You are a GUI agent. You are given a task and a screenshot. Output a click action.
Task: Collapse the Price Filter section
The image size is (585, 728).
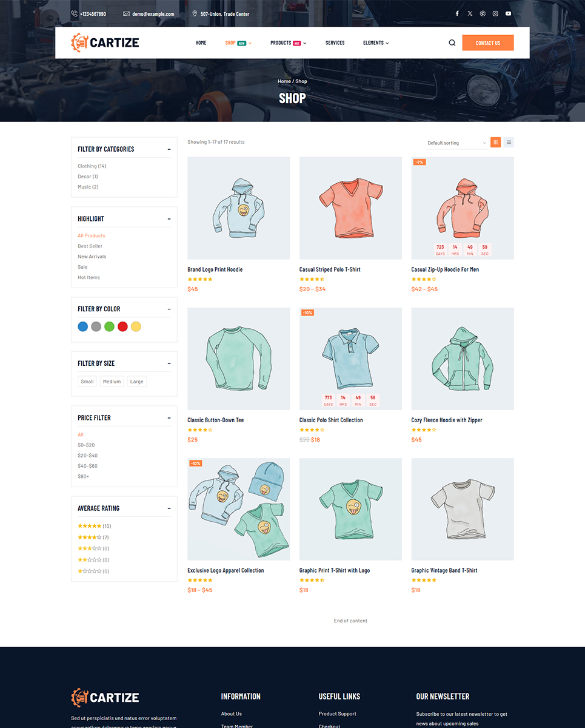tap(169, 418)
